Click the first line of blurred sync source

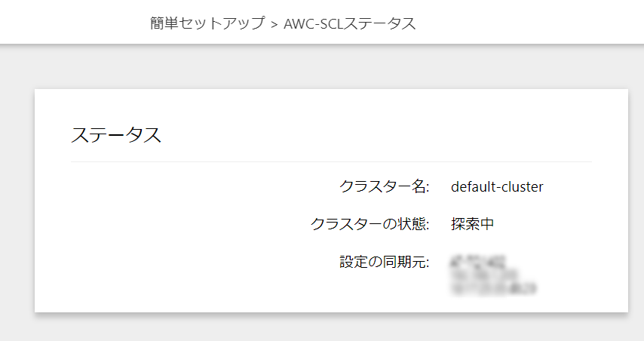[479, 262]
